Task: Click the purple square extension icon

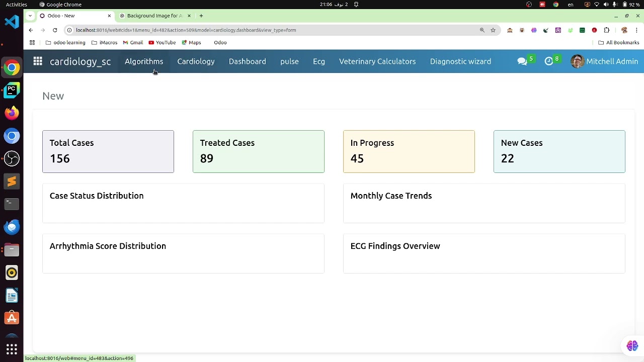Action: [558, 30]
